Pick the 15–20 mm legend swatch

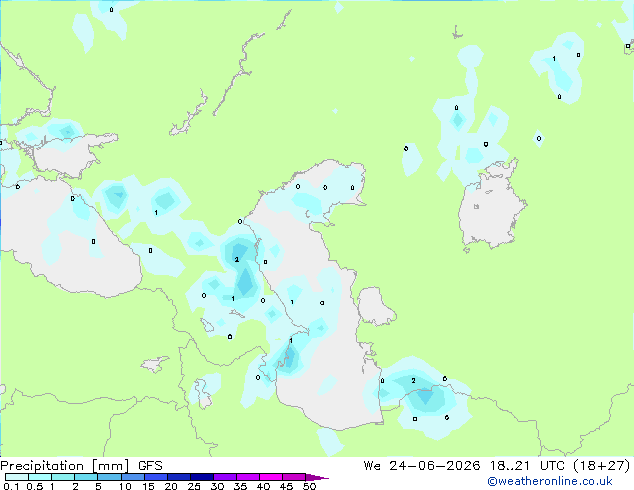(156, 477)
